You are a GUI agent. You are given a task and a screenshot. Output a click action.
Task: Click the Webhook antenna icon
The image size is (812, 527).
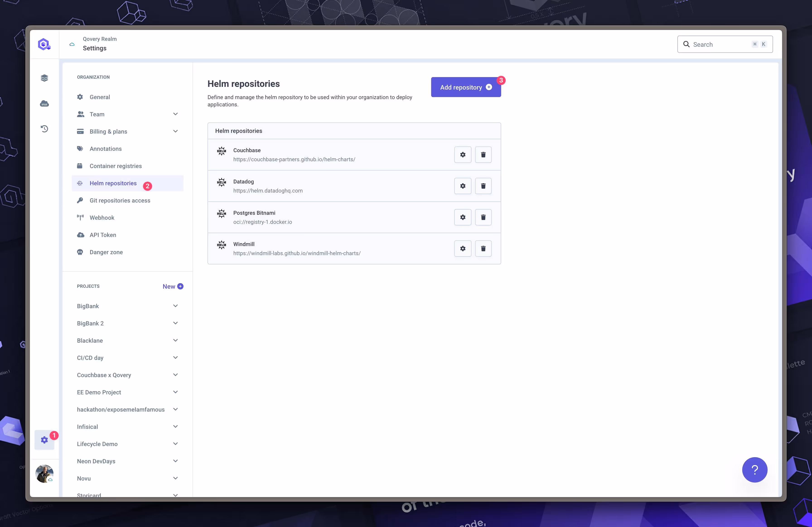80,217
